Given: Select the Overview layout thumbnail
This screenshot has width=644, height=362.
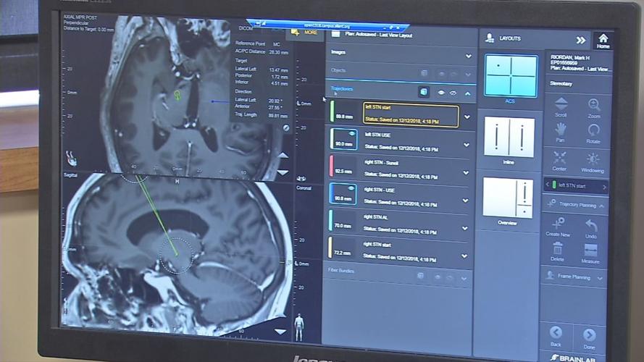Looking at the screenshot, I should (x=508, y=198).
